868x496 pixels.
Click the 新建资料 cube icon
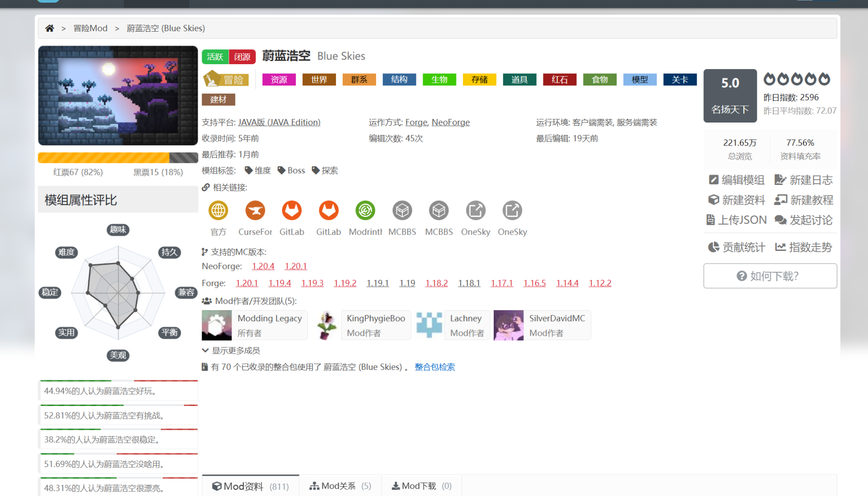pos(713,200)
